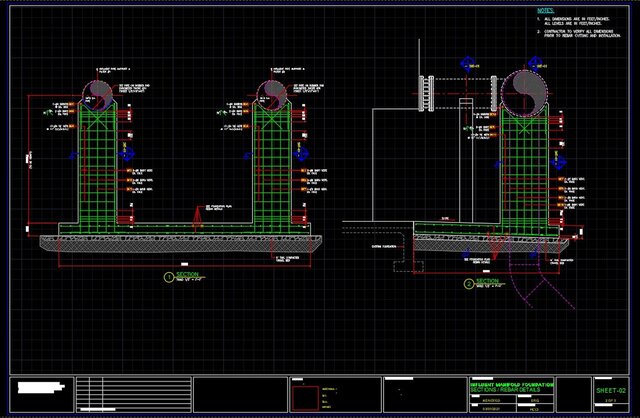Select the SHEET-02 label in title block
The width and height of the screenshot is (640, 418).
(x=609, y=388)
